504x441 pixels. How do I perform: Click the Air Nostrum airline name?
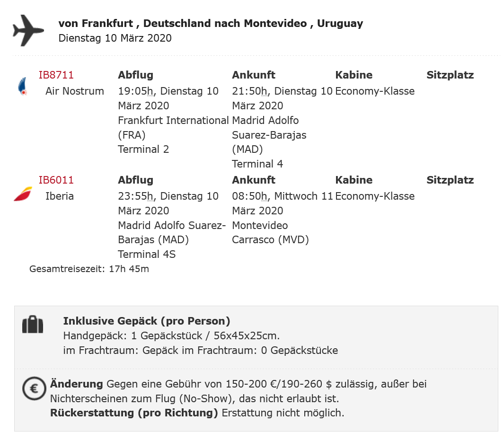[x=75, y=91]
